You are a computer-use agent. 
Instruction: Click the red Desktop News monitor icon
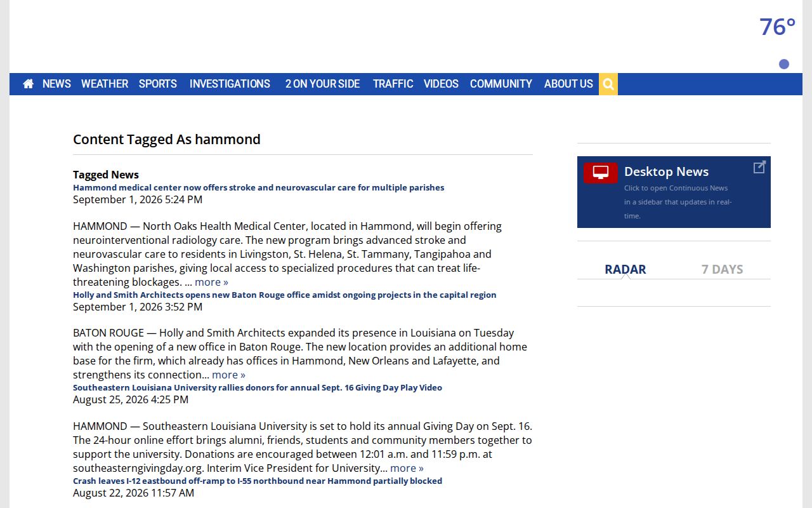pyautogui.click(x=601, y=173)
